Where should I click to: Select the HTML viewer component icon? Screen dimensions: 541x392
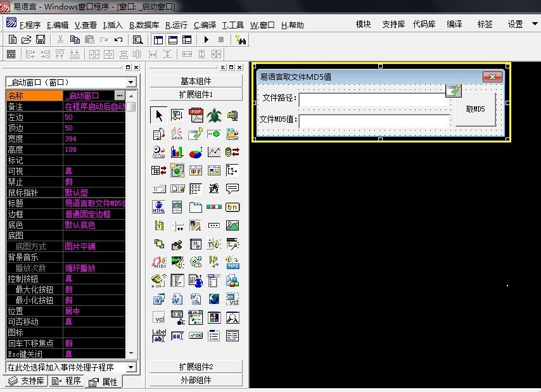(x=159, y=207)
